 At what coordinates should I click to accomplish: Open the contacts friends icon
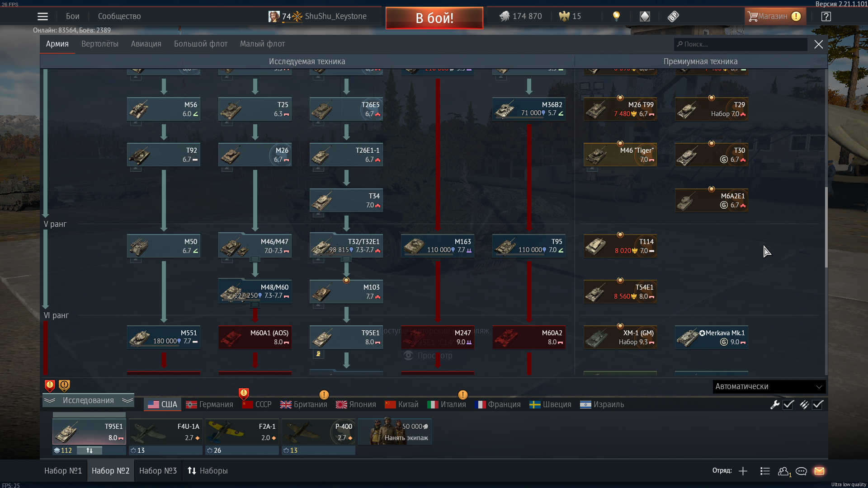(x=784, y=471)
